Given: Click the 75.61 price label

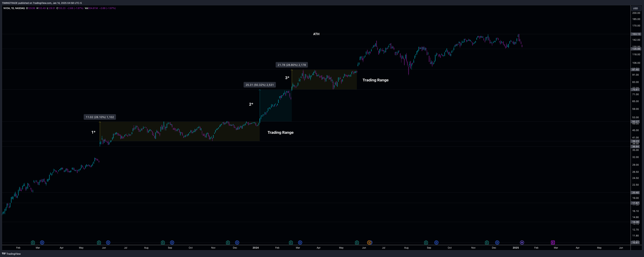Looking at the screenshot, I should click(x=635, y=89).
